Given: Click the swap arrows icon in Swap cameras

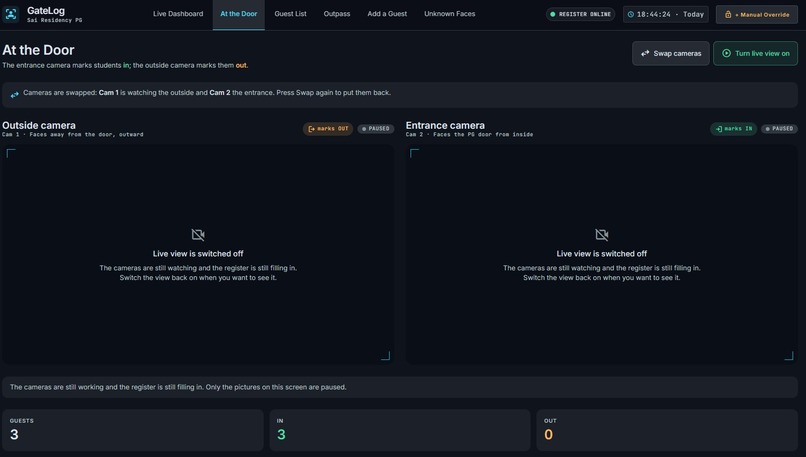Looking at the screenshot, I should pyautogui.click(x=645, y=53).
